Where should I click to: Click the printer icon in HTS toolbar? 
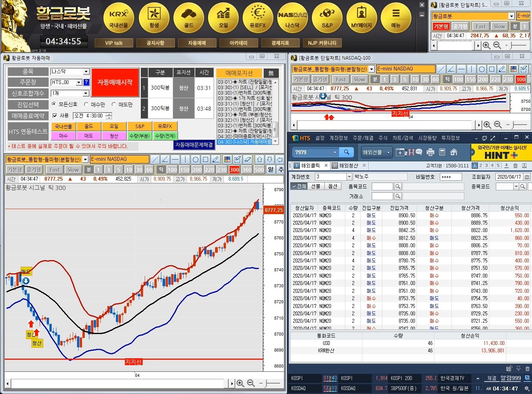(x=430, y=152)
